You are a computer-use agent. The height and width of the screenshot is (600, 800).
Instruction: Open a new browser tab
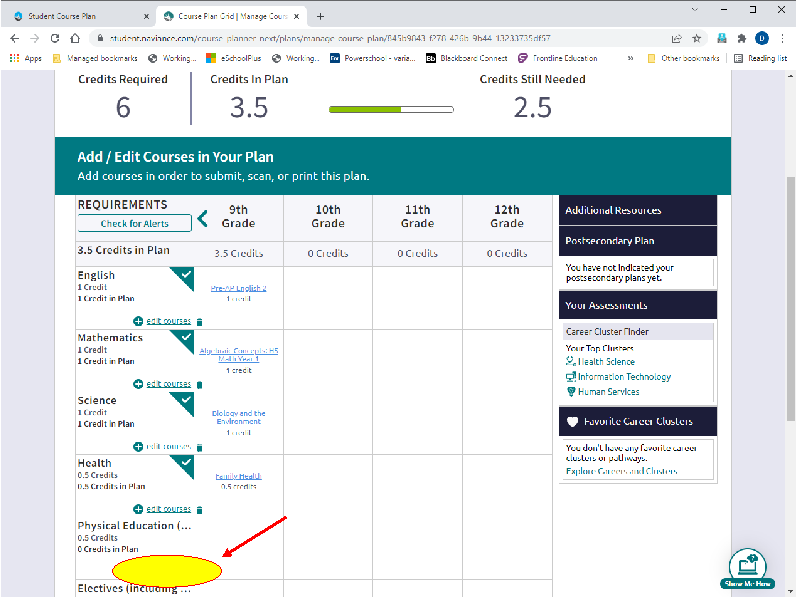pyautogui.click(x=320, y=16)
